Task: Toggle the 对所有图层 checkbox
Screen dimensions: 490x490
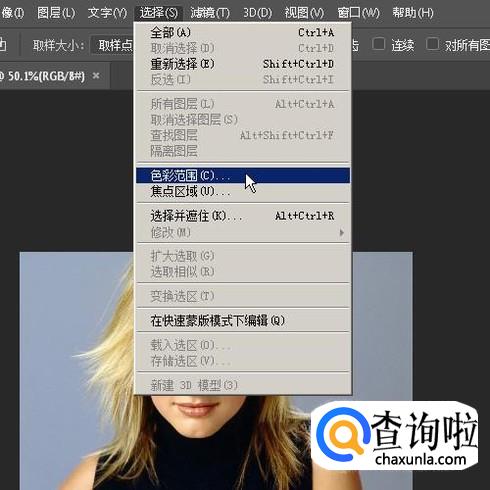Action: pos(432,44)
